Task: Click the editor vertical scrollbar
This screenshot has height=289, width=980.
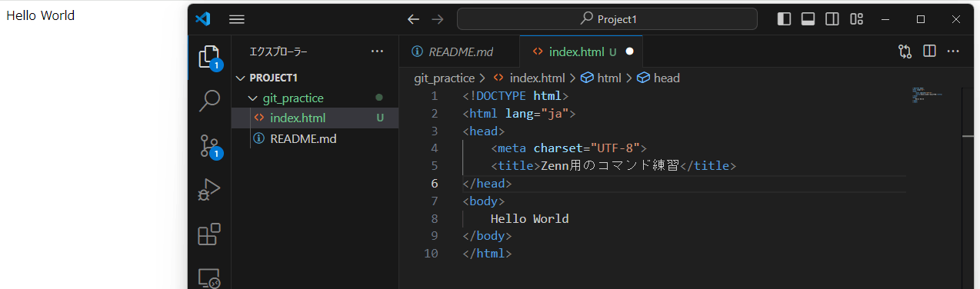Action: 968,188
